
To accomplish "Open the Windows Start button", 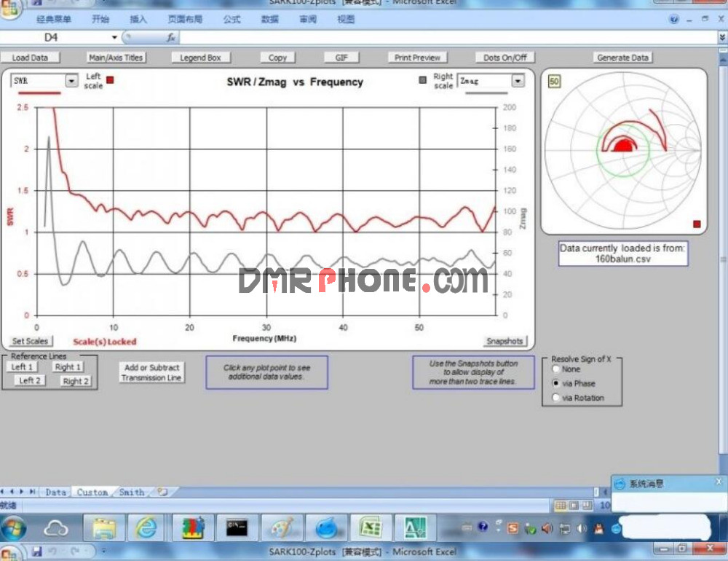I will [13, 528].
